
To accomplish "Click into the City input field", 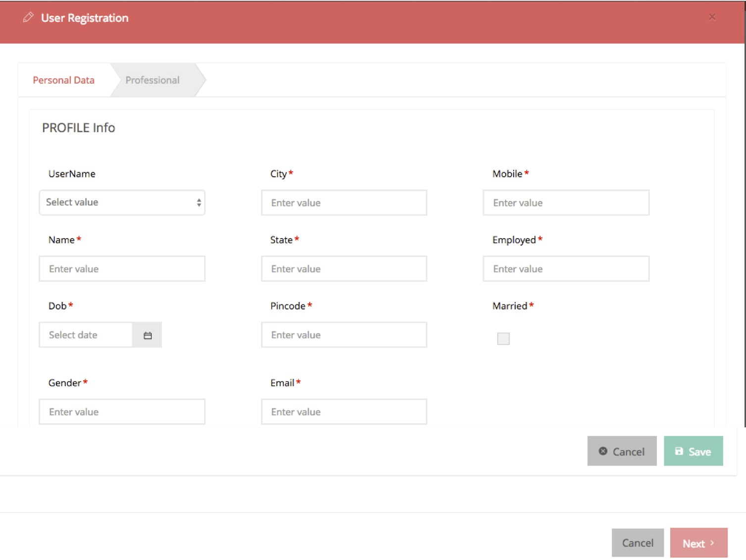I will (344, 203).
